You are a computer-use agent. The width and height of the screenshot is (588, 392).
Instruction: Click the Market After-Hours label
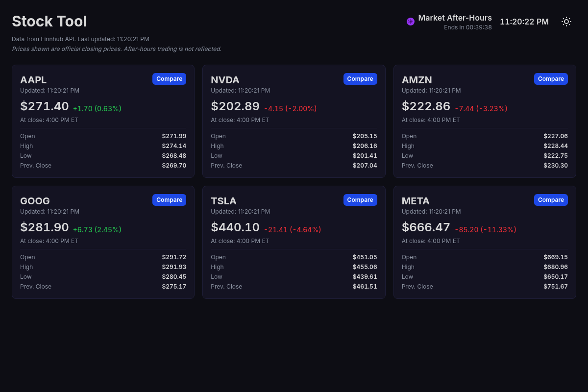point(455,18)
